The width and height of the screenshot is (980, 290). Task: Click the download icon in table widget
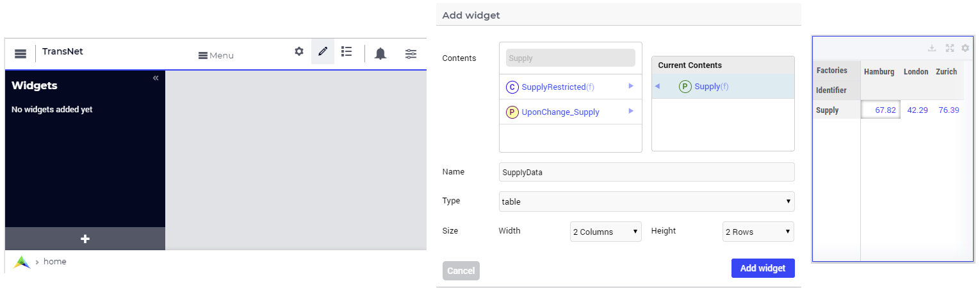click(933, 48)
